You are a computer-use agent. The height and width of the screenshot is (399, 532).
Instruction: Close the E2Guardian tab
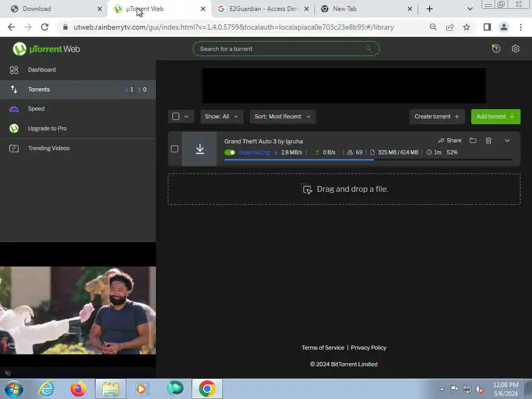pos(307,9)
